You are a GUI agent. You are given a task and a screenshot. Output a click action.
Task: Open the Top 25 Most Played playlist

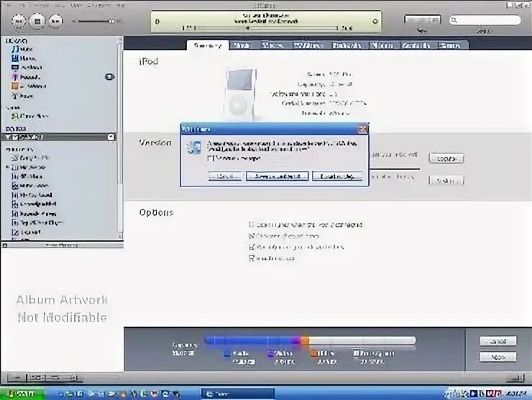click(x=37, y=223)
